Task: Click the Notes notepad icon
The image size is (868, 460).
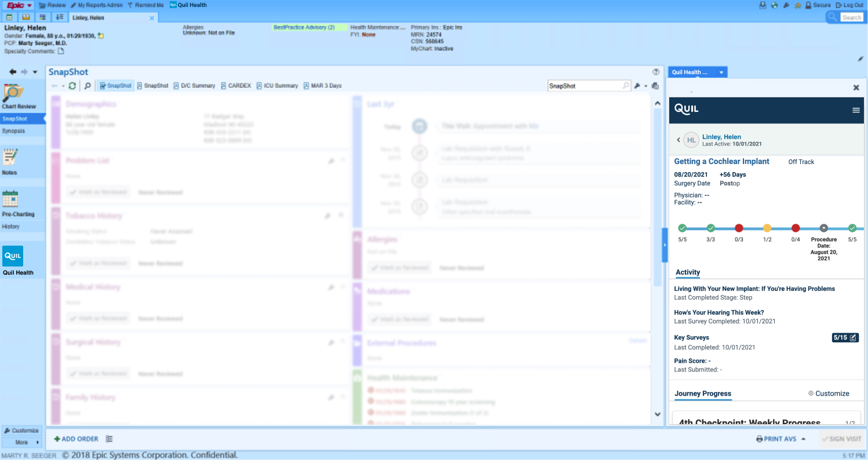Action: tap(10, 158)
